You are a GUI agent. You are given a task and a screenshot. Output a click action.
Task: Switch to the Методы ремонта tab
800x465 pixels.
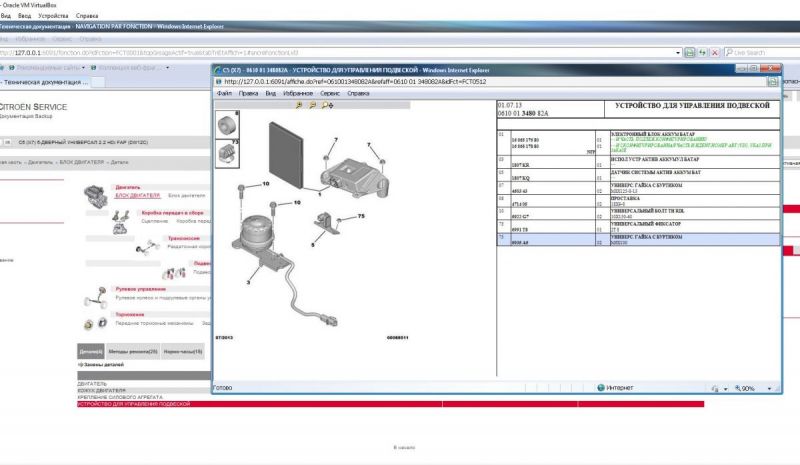(x=131, y=352)
